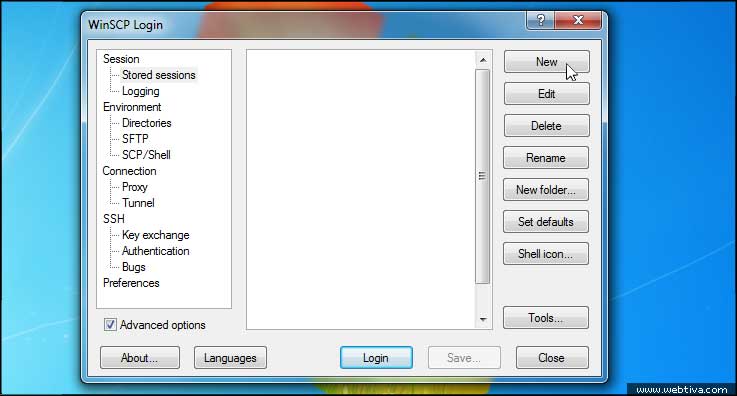Click the Close button
Image resolution: width=737 pixels, height=396 pixels.
click(552, 358)
